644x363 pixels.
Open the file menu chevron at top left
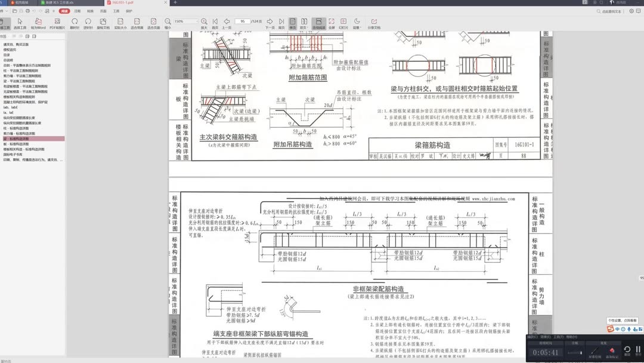(x=7, y=11)
